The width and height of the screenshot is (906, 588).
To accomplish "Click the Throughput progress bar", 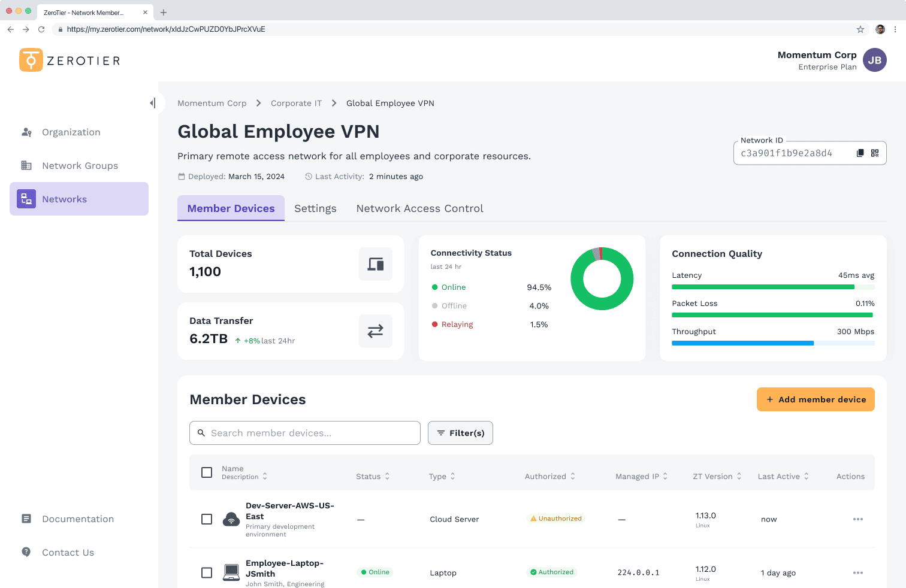I will (773, 343).
